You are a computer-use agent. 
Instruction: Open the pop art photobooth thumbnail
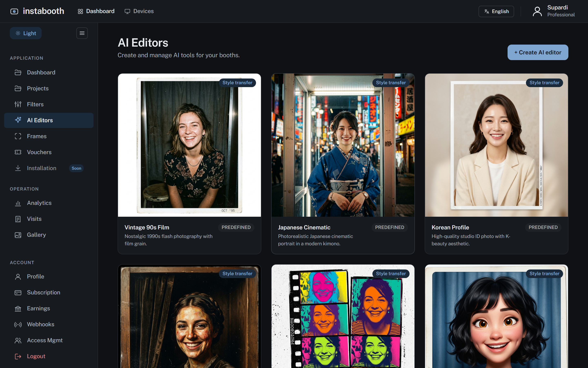pos(343,316)
